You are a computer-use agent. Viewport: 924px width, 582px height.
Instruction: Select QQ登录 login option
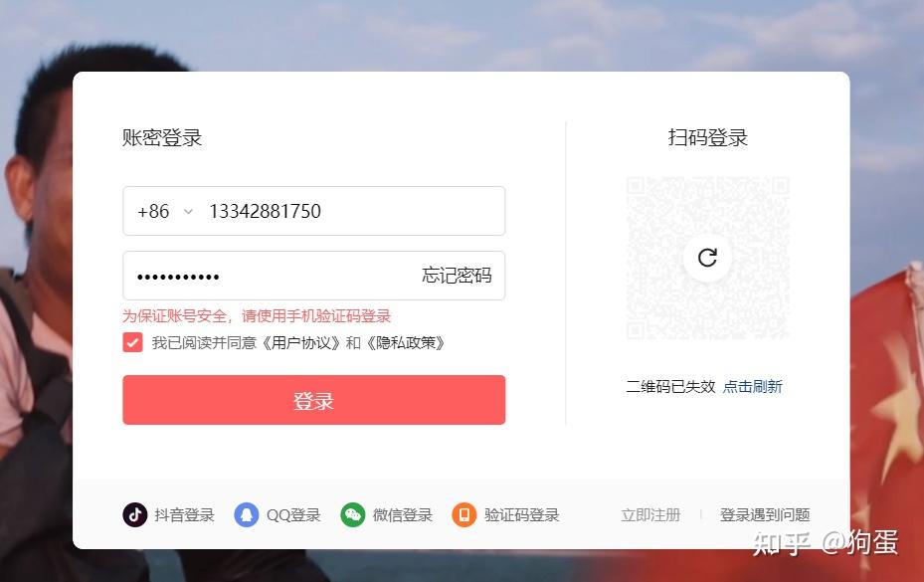coord(277,514)
